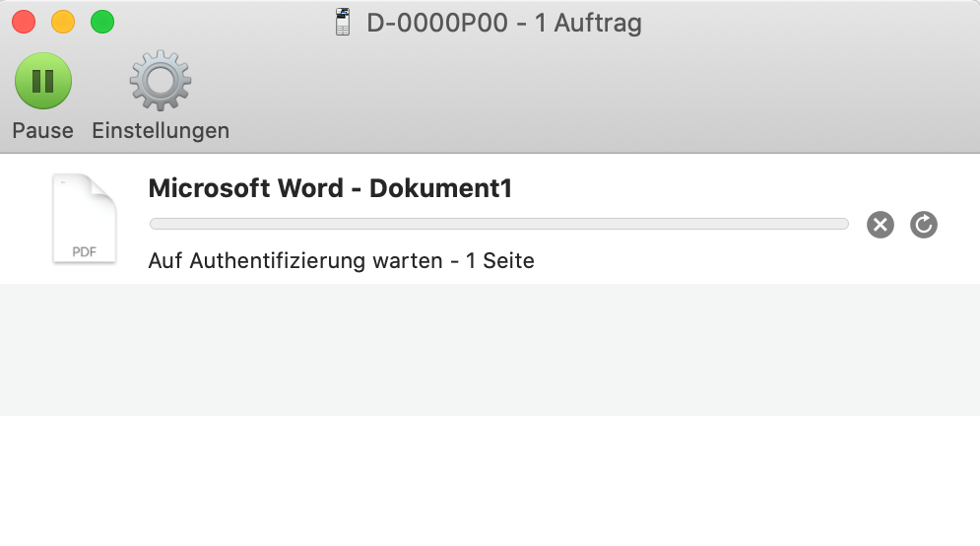Select job title Microsoft Word - Dokument1
Screen dimensions: 980x546
tap(330, 188)
